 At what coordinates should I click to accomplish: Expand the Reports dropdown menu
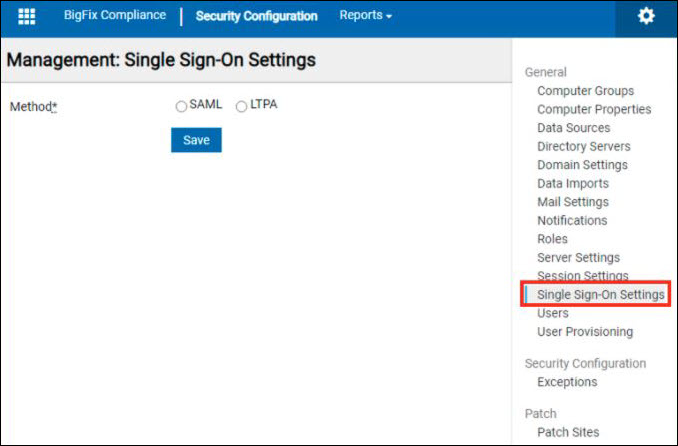point(365,16)
